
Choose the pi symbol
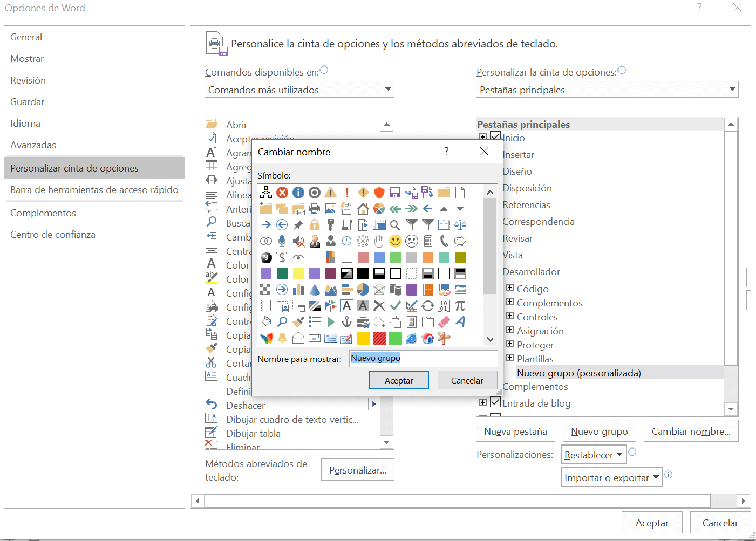pyautogui.click(x=460, y=306)
